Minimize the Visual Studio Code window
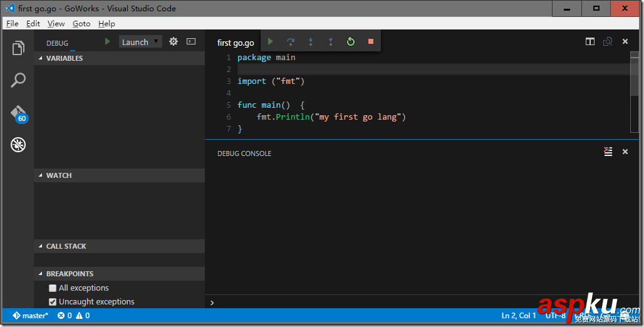The height and width of the screenshot is (327, 644). tap(567, 9)
